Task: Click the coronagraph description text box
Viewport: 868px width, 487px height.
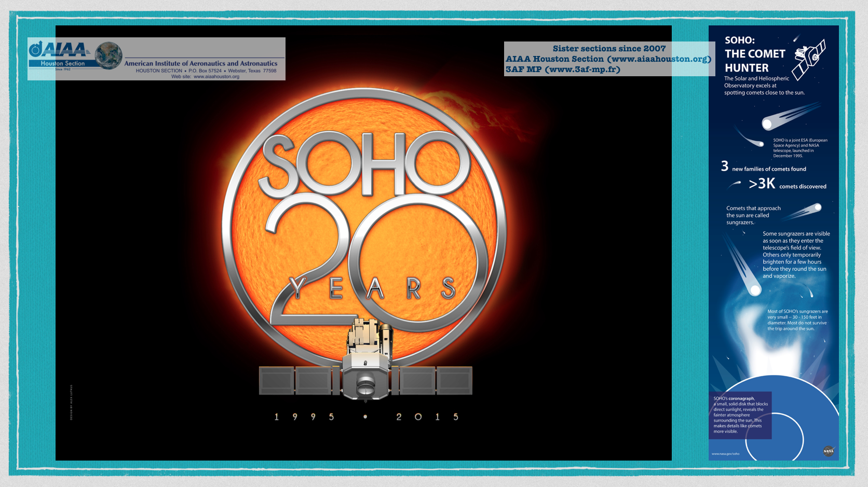Action: pyautogui.click(x=740, y=415)
